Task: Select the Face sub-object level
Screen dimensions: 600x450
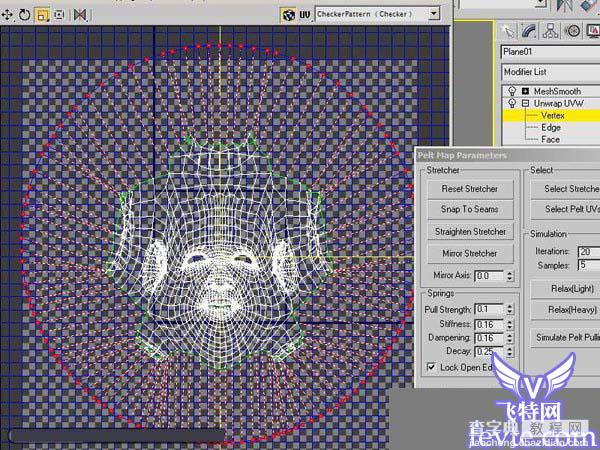Action: pos(550,140)
